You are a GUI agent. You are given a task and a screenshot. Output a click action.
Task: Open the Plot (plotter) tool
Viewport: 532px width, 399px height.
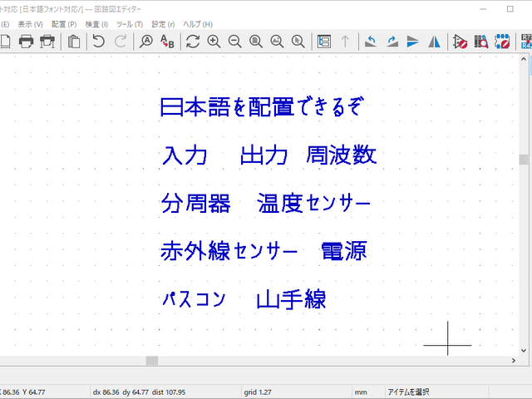tap(47, 42)
